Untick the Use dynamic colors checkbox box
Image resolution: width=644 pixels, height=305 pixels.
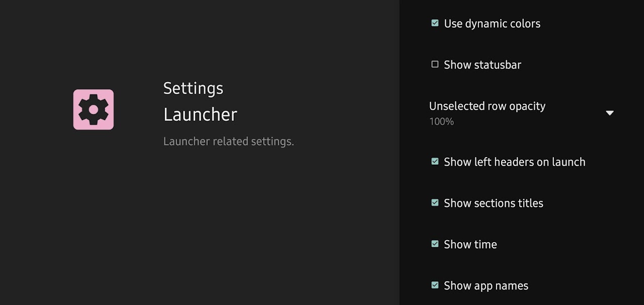point(435,23)
